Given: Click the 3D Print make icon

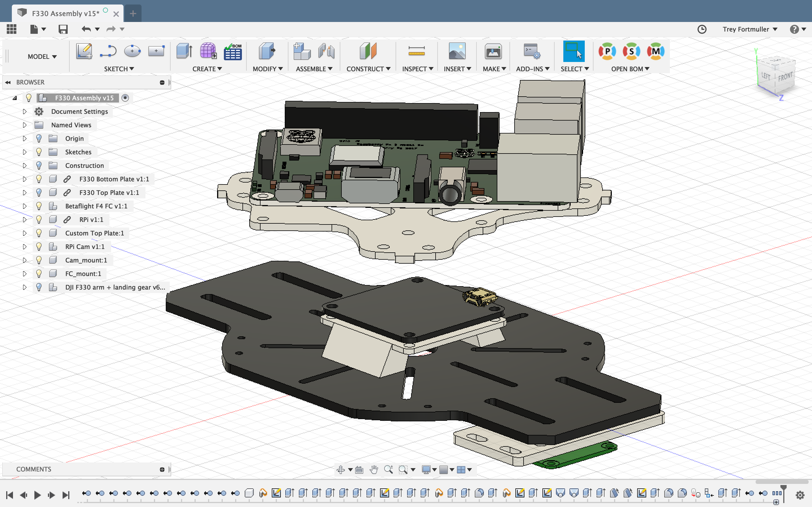Looking at the screenshot, I should coord(493,52).
